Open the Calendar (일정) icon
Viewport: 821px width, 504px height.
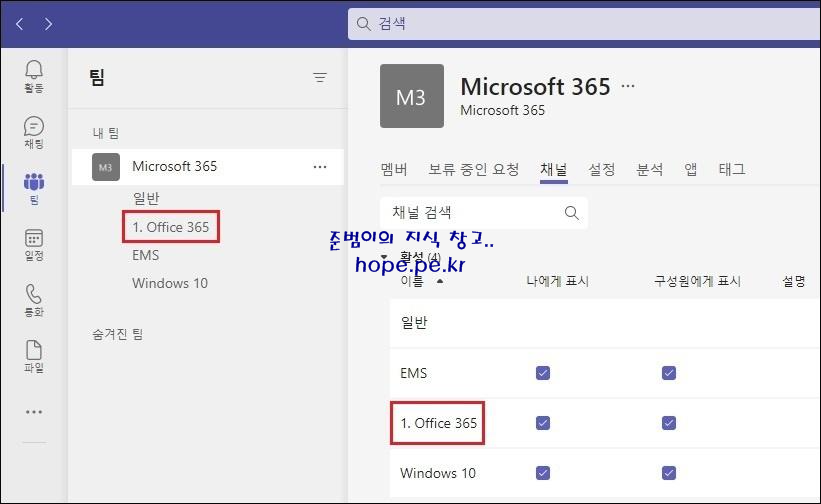34,244
